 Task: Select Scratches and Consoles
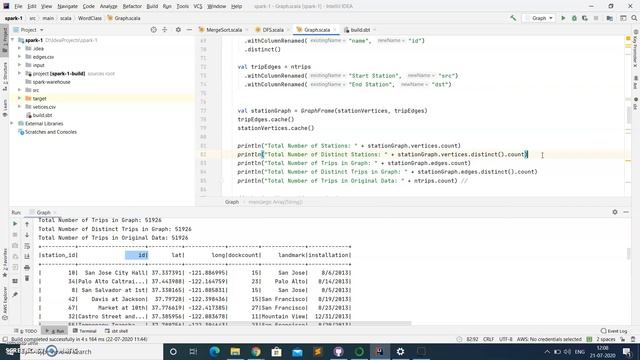tap(51, 132)
